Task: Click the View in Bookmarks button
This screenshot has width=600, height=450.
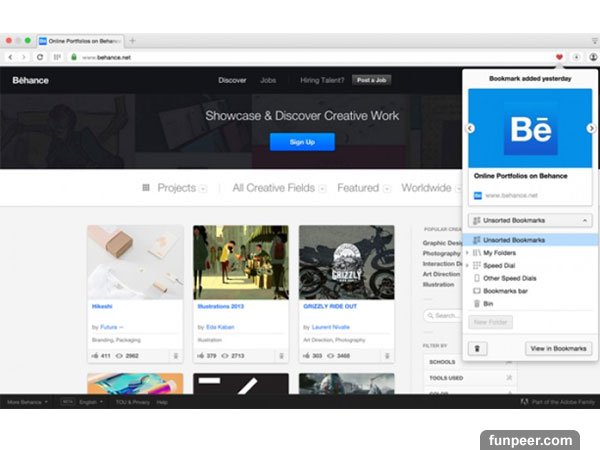Action: pyautogui.click(x=558, y=348)
